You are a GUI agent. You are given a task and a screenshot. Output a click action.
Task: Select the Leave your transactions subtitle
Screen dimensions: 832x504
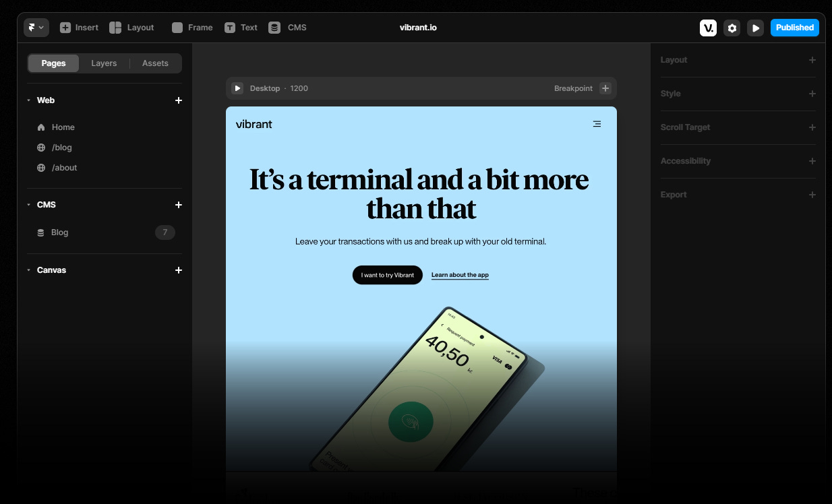click(x=421, y=241)
